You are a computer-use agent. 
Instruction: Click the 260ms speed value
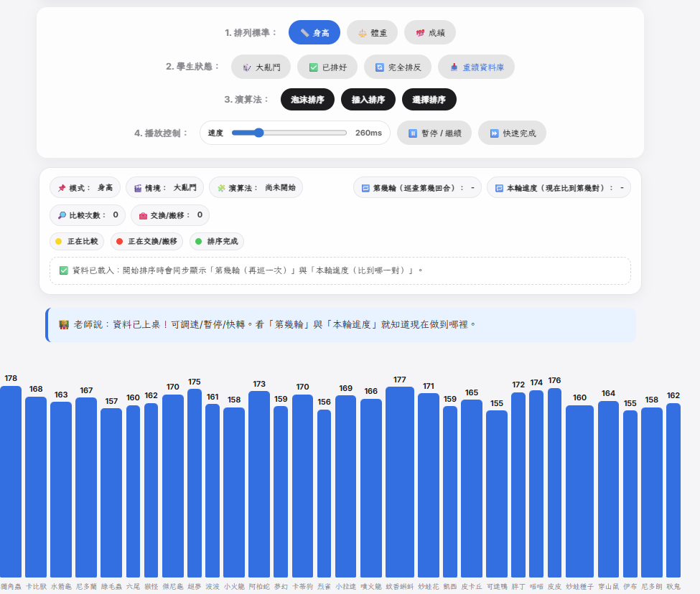coord(368,133)
